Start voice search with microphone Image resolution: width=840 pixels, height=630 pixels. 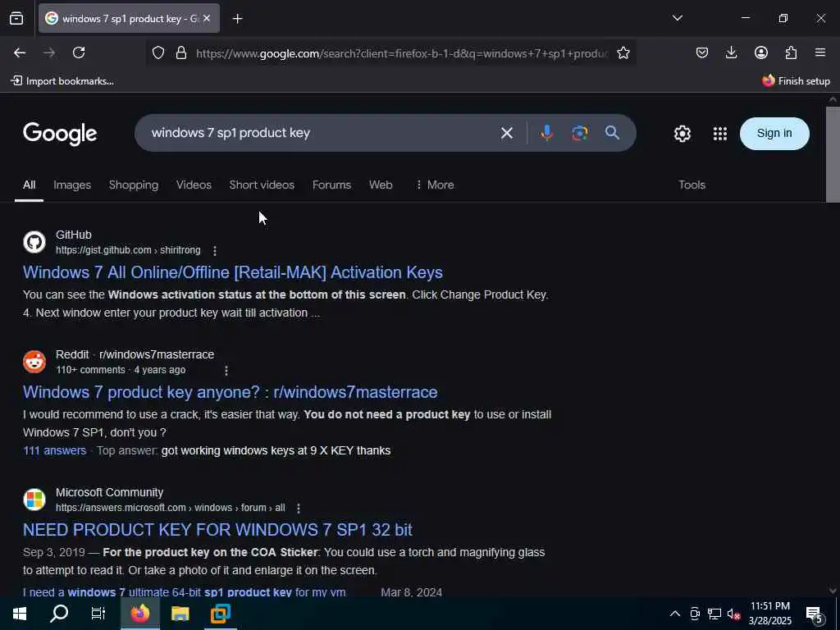[546, 133]
